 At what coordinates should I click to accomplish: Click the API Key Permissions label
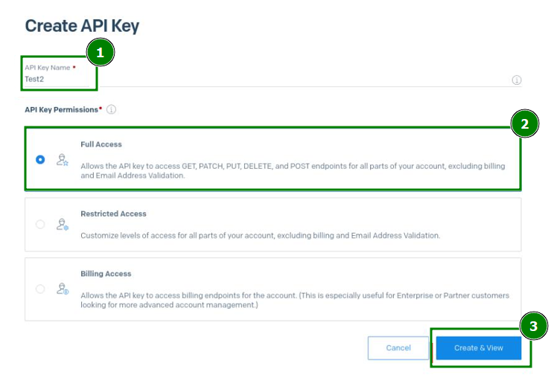click(63, 109)
